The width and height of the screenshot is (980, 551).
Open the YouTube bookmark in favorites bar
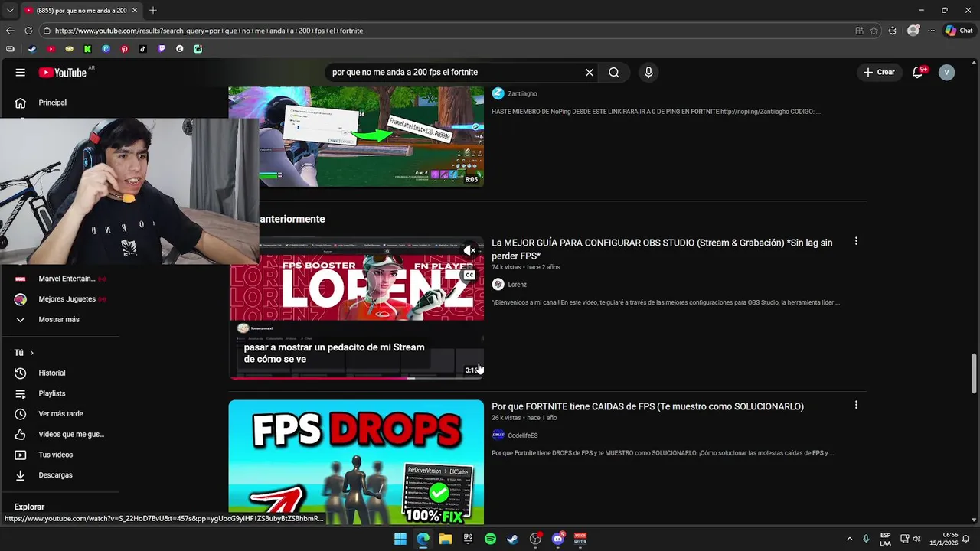coord(51,49)
